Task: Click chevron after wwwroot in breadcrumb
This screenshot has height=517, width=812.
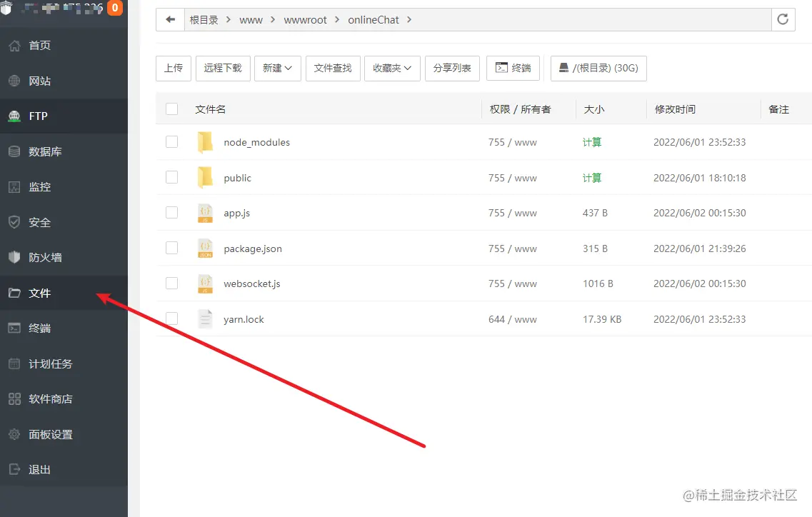Action: click(x=337, y=20)
